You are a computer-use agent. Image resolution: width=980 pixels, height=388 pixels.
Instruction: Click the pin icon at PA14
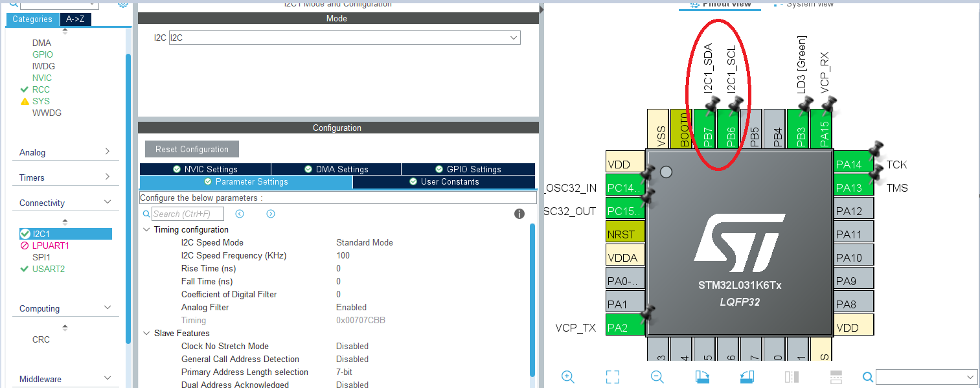[876, 151]
